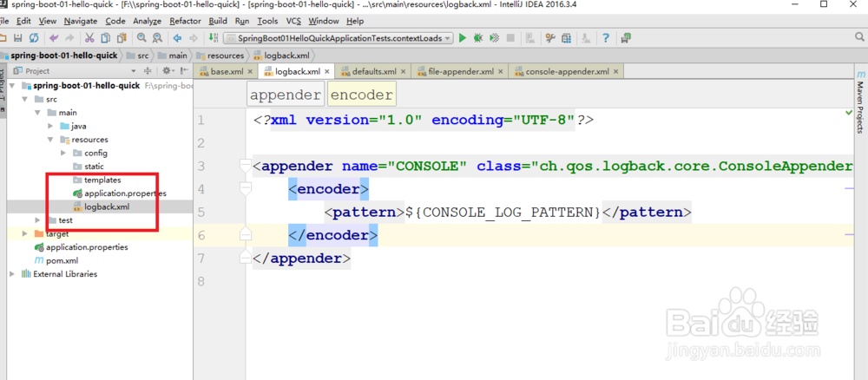Click resources in the navigation bar
The height and width of the screenshot is (380, 868).
pyautogui.click(x=220, y=56)
